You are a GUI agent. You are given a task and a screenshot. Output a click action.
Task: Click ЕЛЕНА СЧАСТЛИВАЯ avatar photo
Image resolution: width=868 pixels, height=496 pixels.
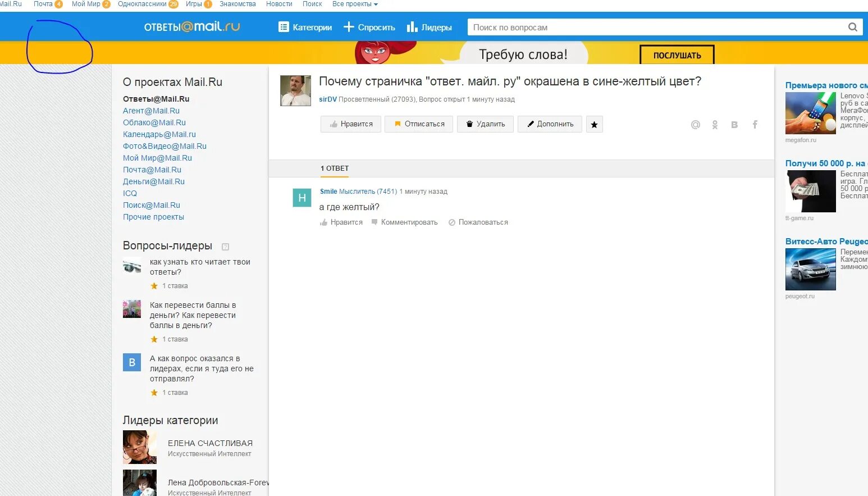(x=140, y=447)
